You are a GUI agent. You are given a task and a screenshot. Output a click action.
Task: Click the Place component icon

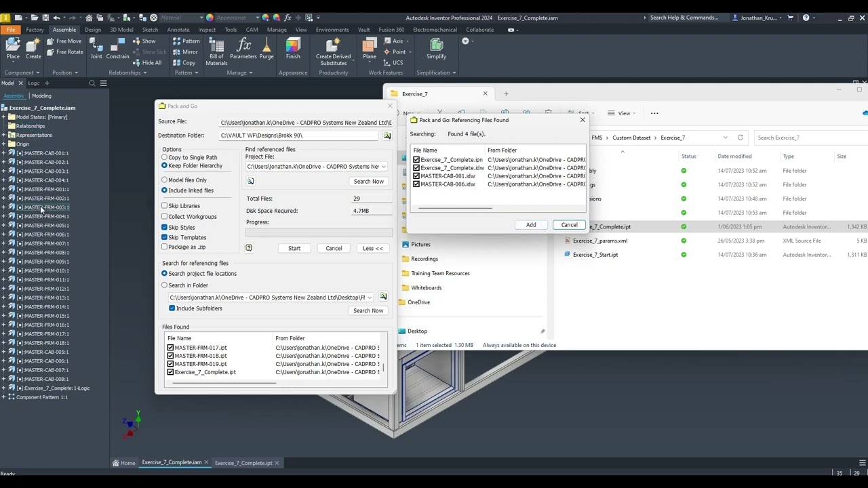[13, 49]
